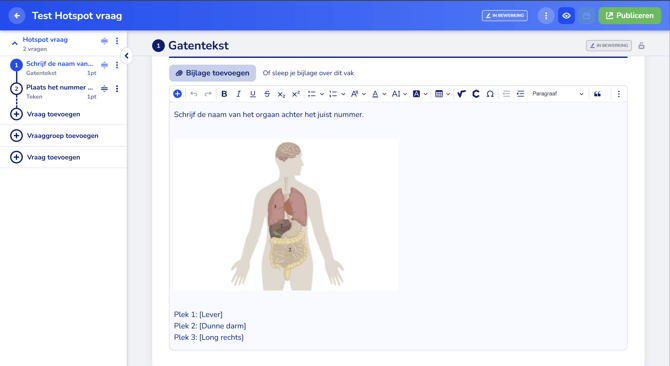This screenshot has height=366, width=670.
Task: Click the human body organs image
Action: click(286, 215)
